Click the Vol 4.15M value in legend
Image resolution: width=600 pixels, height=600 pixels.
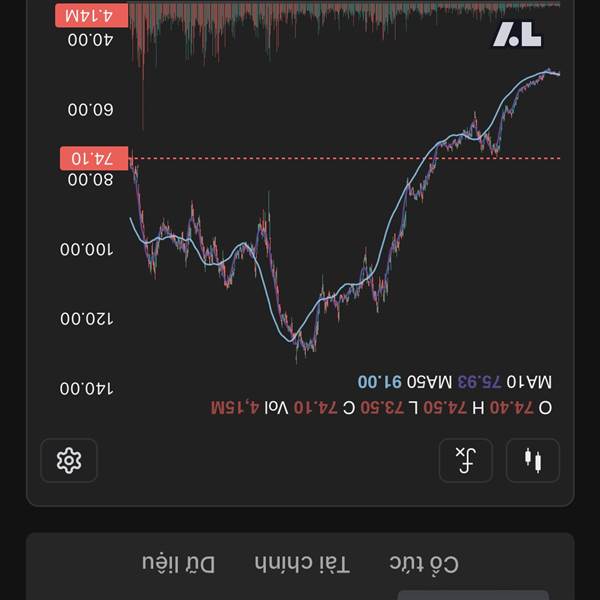tap(249, 407)
